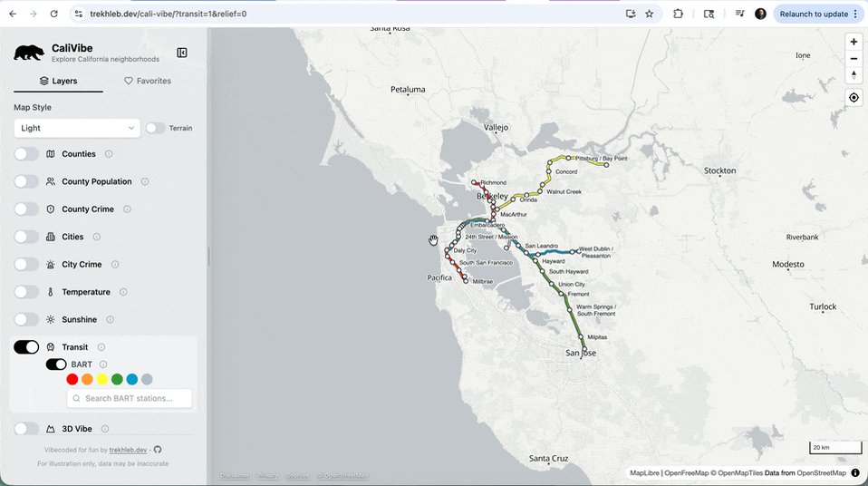Click the City Crime info icon
This screenshot has width=868, height=486.
click(x=114, y=265)
